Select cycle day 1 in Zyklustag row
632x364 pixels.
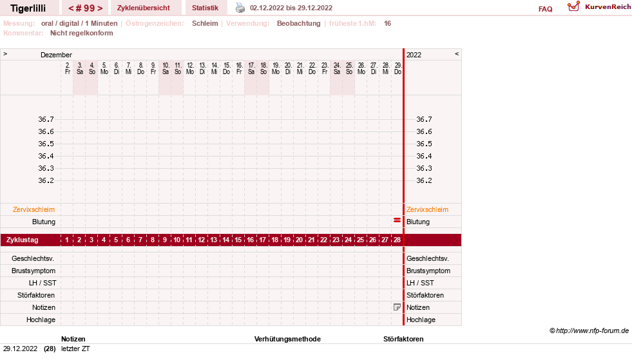coord(67,240)
